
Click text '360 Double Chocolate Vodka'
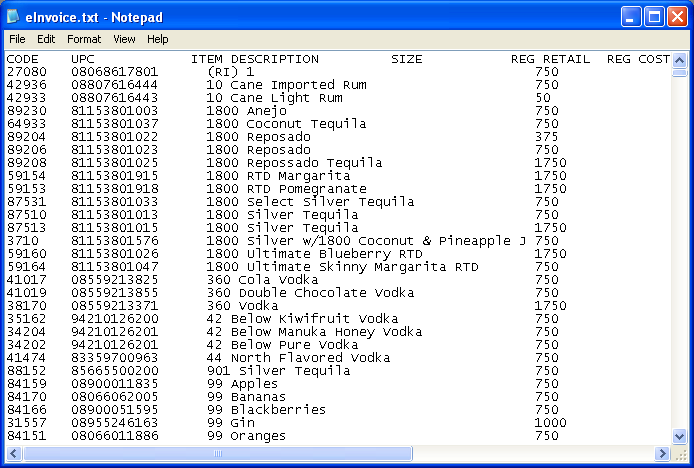click(310, 293)
